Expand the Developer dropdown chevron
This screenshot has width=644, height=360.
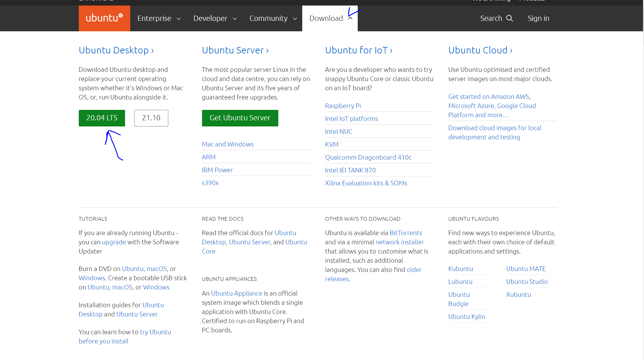click(x=235, y=19)
